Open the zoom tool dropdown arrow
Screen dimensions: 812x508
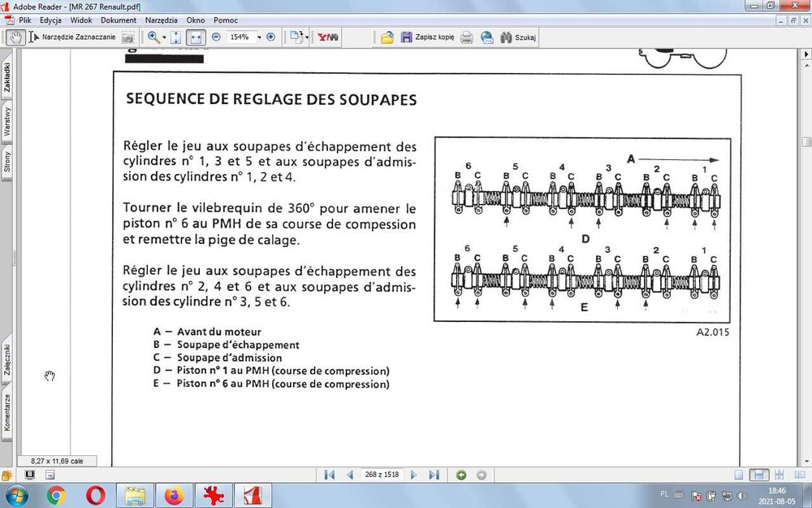coord(164,37)
